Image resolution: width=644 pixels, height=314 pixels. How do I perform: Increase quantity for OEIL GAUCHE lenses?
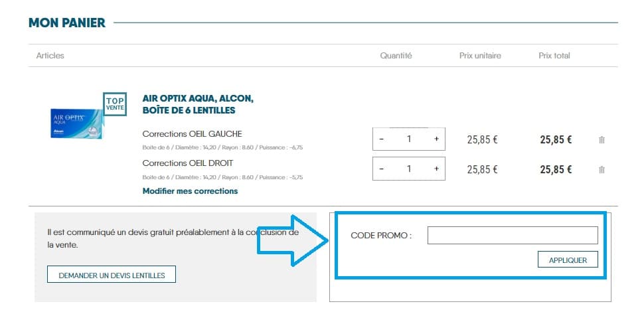click(x=436, y=139)
